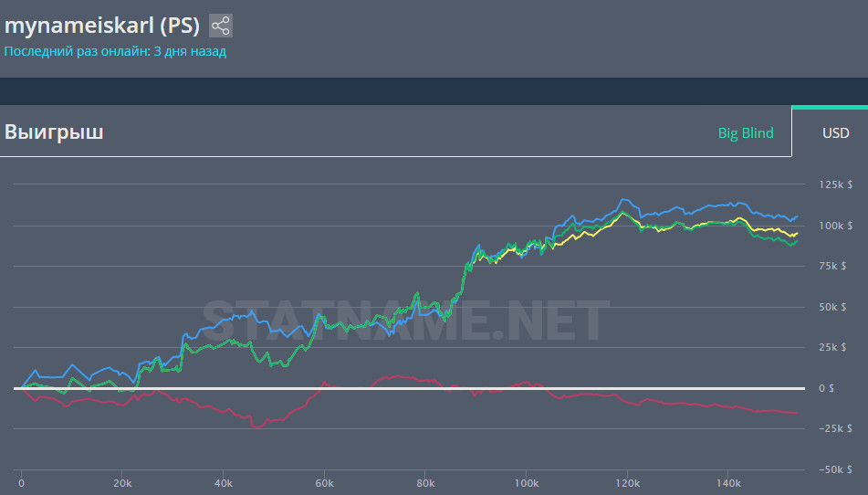Click the Выигрыш chart heading
The height and width of the screenshot is (495, 868).
pos(54,132)
